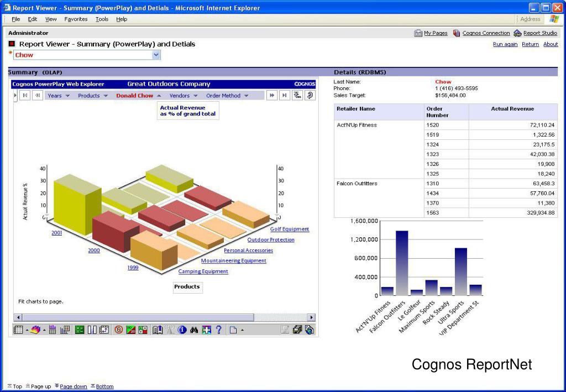
Task: Open the File menu
Action: point(16,19)
